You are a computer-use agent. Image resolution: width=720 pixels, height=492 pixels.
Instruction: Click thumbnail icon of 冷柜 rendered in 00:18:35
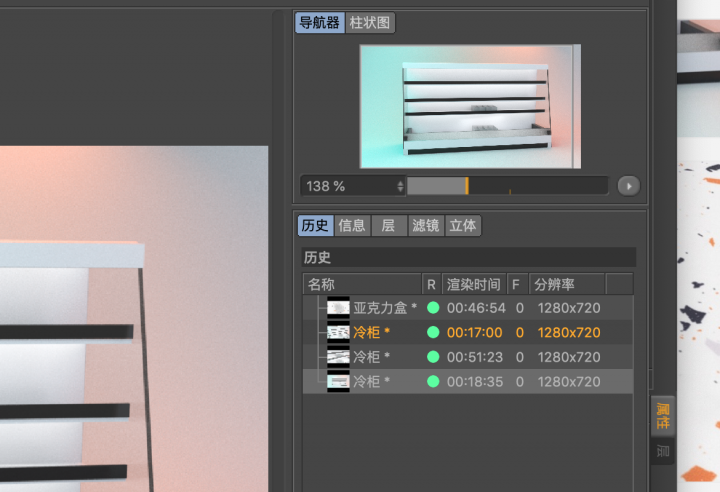338,381
